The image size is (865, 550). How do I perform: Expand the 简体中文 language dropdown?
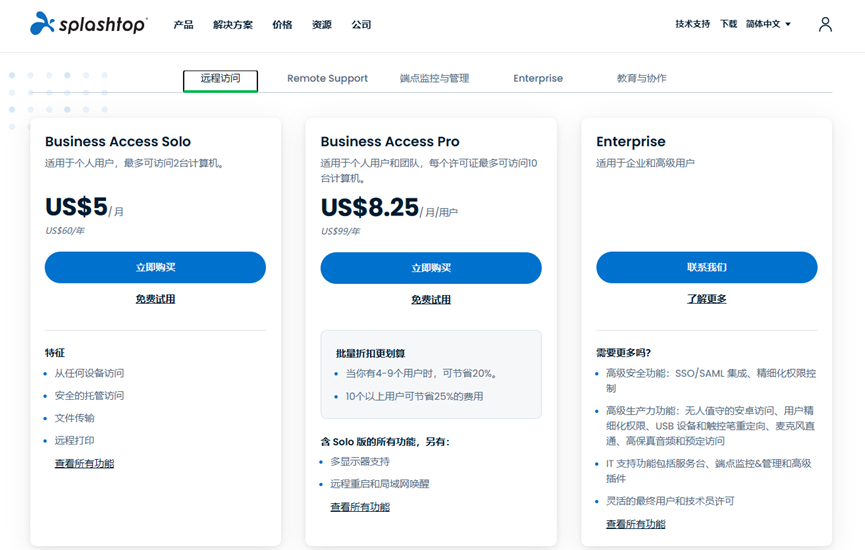[x=768, y=24]
